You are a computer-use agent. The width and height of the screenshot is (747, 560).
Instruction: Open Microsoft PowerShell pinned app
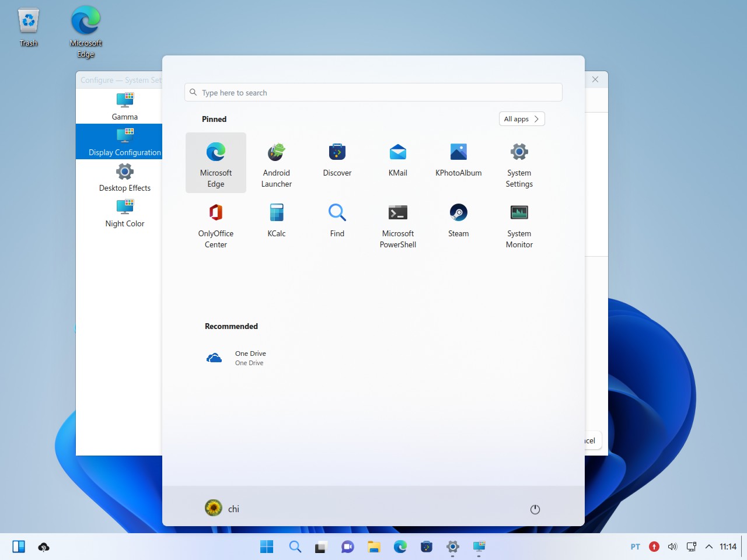click(x=397, y=223)
